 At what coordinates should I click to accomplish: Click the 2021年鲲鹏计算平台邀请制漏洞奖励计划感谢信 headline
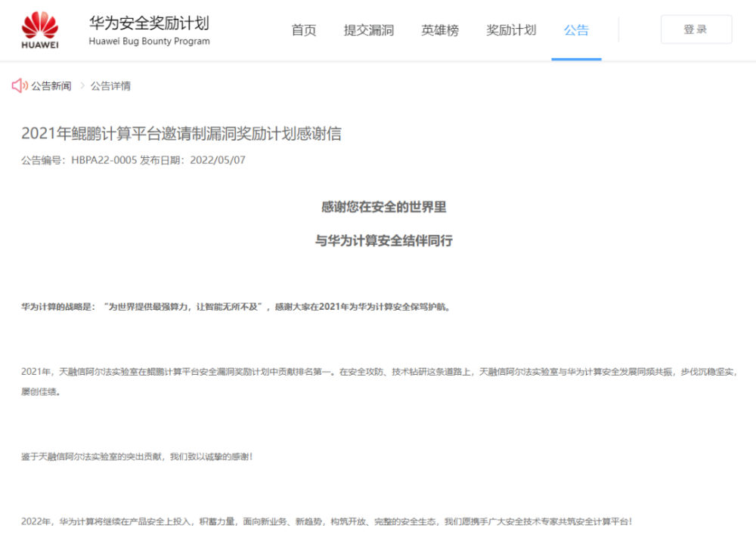point(181,134)
